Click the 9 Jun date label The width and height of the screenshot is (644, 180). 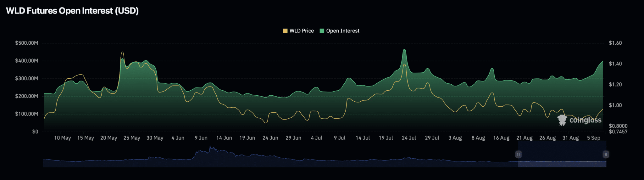(x=201, y=138)
